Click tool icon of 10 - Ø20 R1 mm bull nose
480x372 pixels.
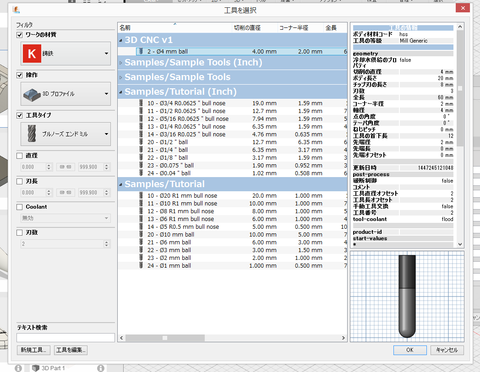(141, 195)
